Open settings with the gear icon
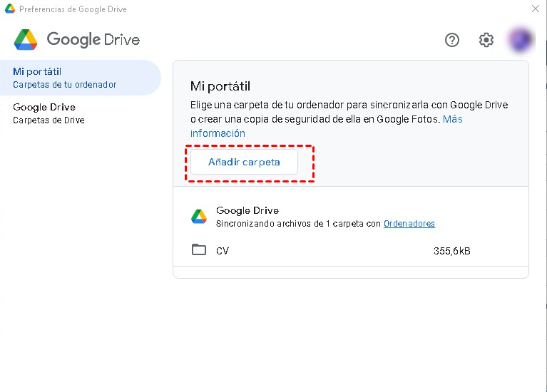Image resolution: width=547 pixels, height=392 pixels. click(x=486, y=40)
